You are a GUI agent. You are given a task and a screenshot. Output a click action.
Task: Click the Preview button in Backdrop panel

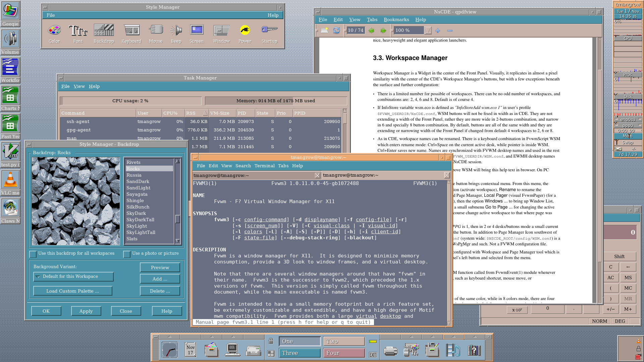pyautogui.click(x=160, y=267)
